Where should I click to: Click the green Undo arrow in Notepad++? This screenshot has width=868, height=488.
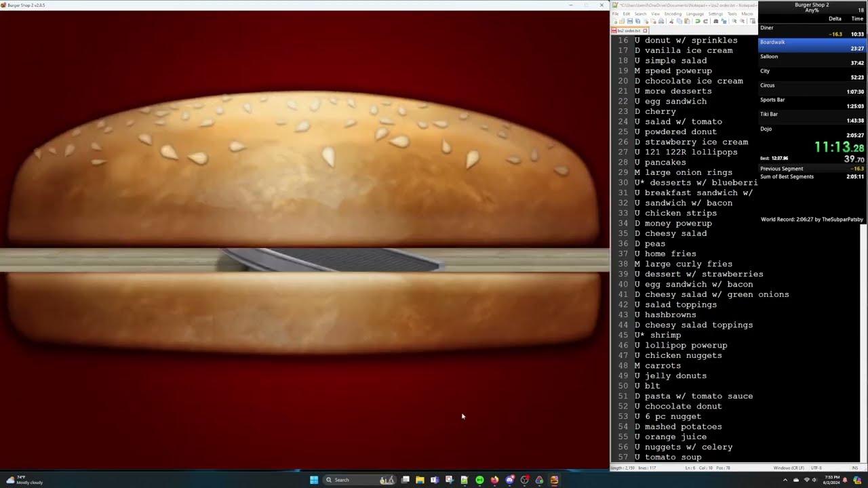(698, 21)
